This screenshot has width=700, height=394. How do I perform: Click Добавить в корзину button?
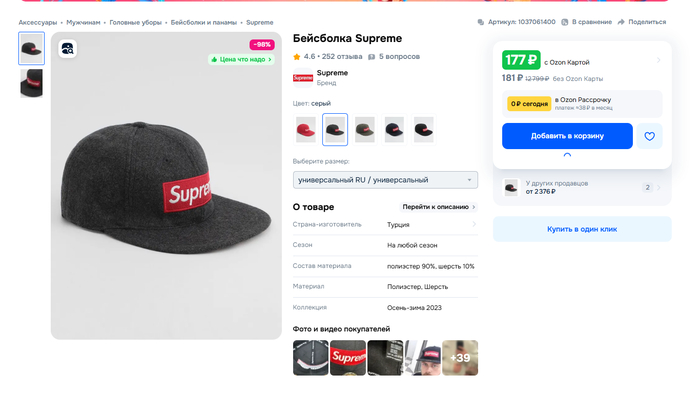[x=567, y=136]
